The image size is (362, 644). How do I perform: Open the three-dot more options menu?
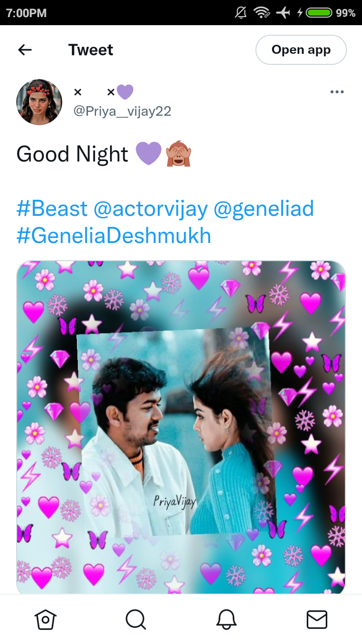[337, 92]
